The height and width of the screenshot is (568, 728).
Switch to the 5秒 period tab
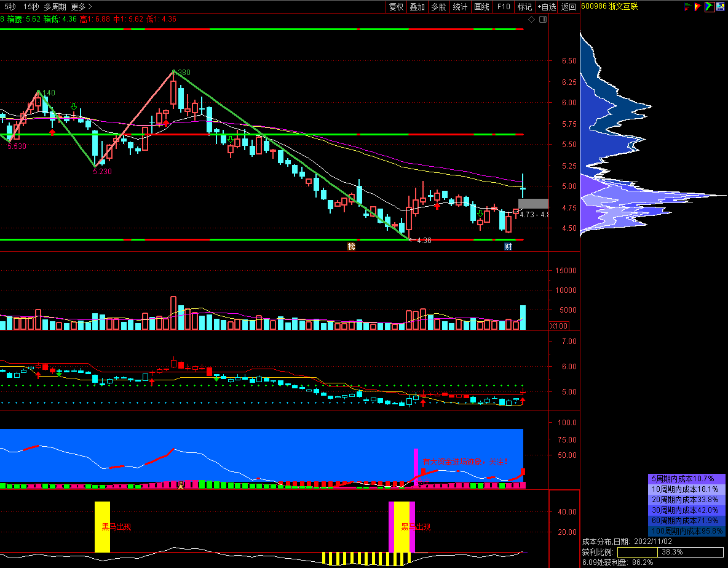(11, 7)
